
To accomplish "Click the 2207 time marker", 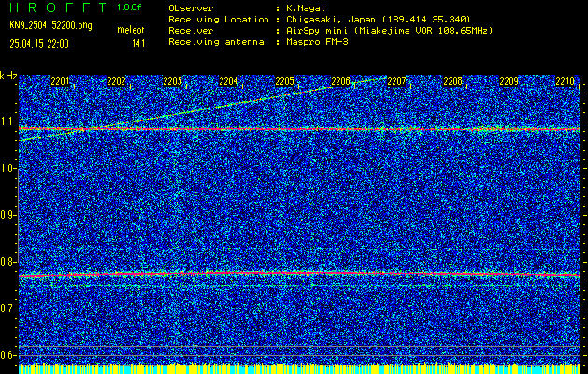I will point(396,81).
